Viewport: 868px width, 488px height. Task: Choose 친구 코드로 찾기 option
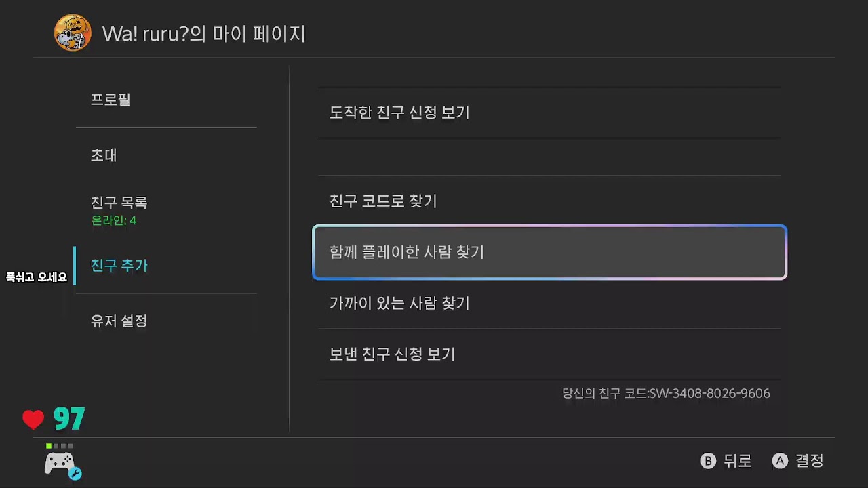point(549,201)
